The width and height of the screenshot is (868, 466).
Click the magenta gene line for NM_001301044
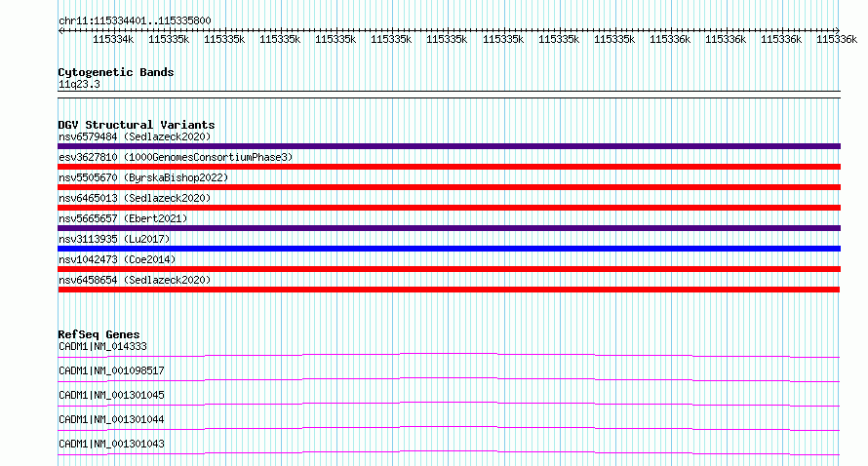(449, 428)
